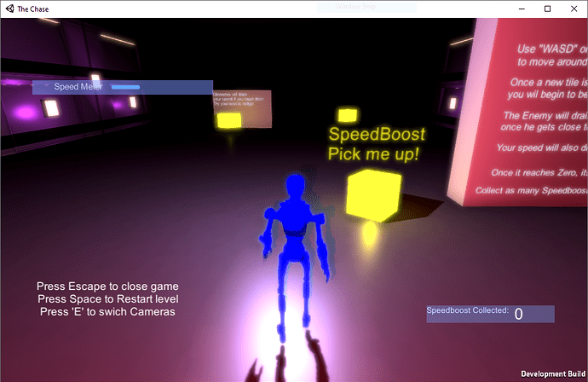
Task: Click the Speedboost Collected counter value 0
Action: click(519, 314)
